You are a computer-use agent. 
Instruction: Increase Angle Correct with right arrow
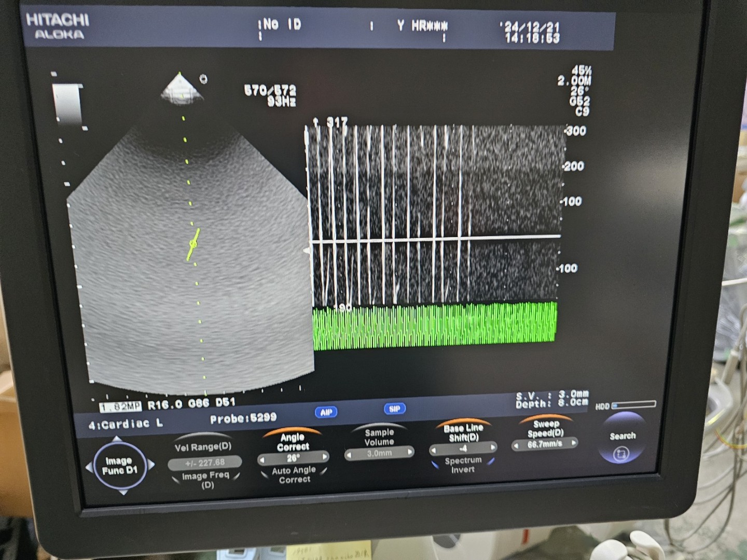click(325, 457)
